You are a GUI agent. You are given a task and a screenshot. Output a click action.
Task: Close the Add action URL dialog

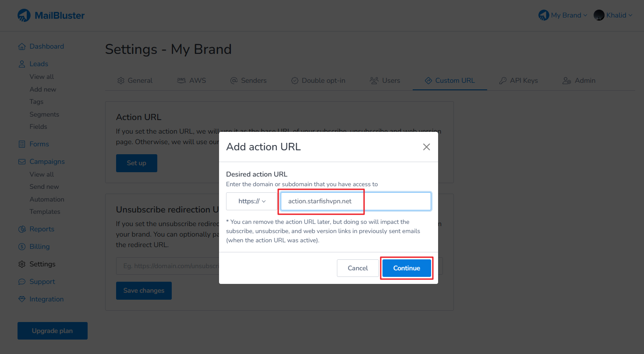tap(426, 147)
